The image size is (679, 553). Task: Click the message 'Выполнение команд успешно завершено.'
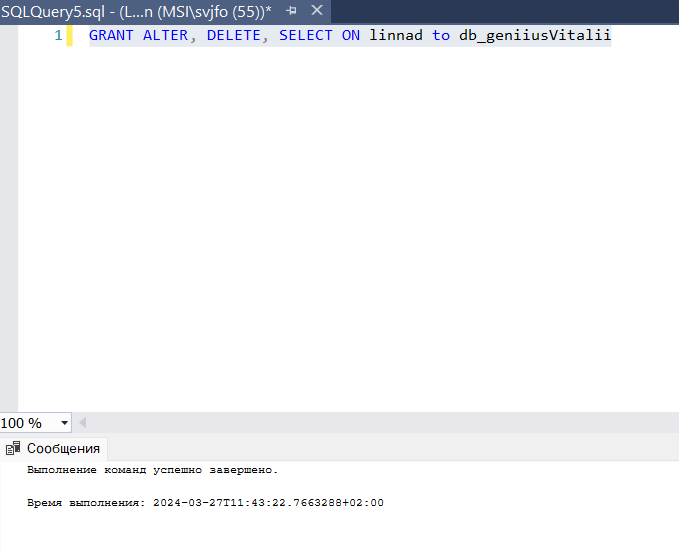(x=152, y=470)
